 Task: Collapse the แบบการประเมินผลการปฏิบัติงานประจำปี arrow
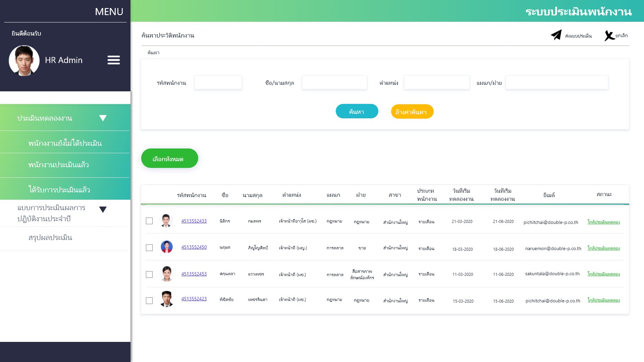103,209
